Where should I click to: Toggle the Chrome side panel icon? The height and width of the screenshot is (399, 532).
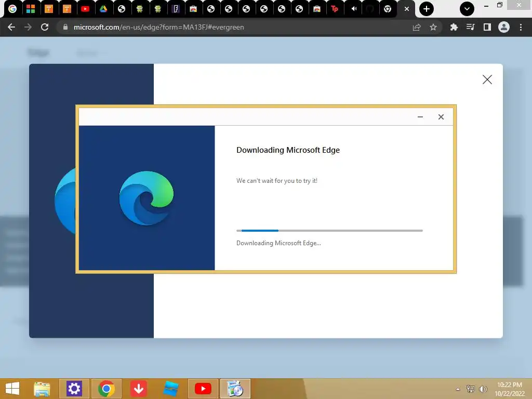coord(487,27)
